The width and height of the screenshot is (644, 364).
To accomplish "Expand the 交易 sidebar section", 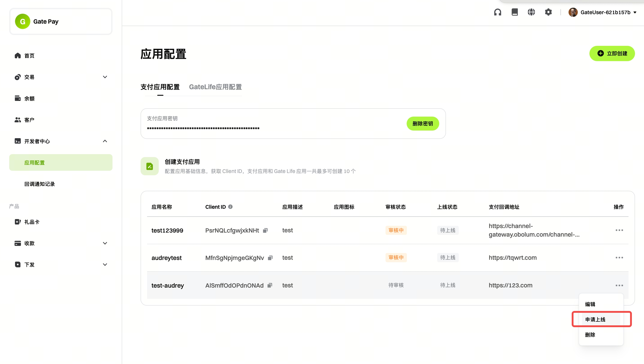I will pos(105,77).
